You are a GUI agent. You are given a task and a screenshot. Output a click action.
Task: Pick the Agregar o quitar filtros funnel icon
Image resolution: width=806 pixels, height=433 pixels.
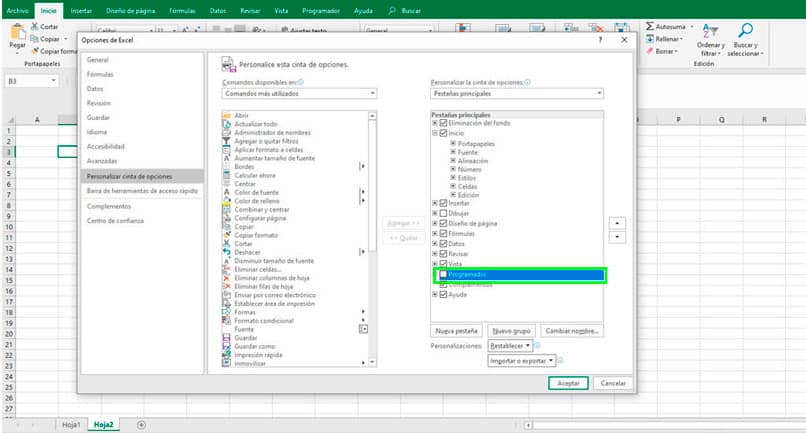[226, 141]
